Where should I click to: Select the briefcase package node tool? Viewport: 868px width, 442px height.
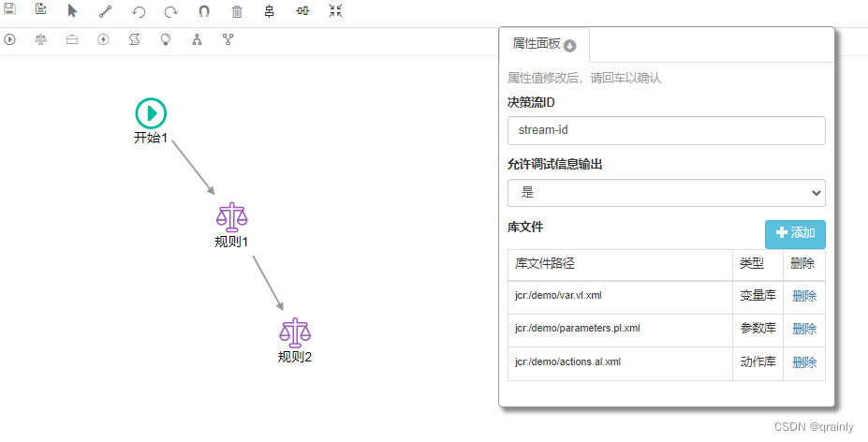click(x=72, y=39)
